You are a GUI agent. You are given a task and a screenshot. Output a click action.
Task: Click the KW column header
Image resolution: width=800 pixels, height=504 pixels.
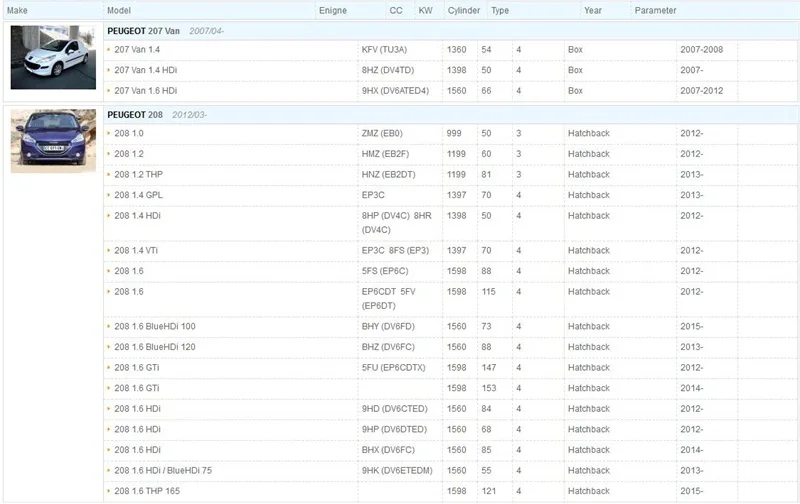pos(425,10)
